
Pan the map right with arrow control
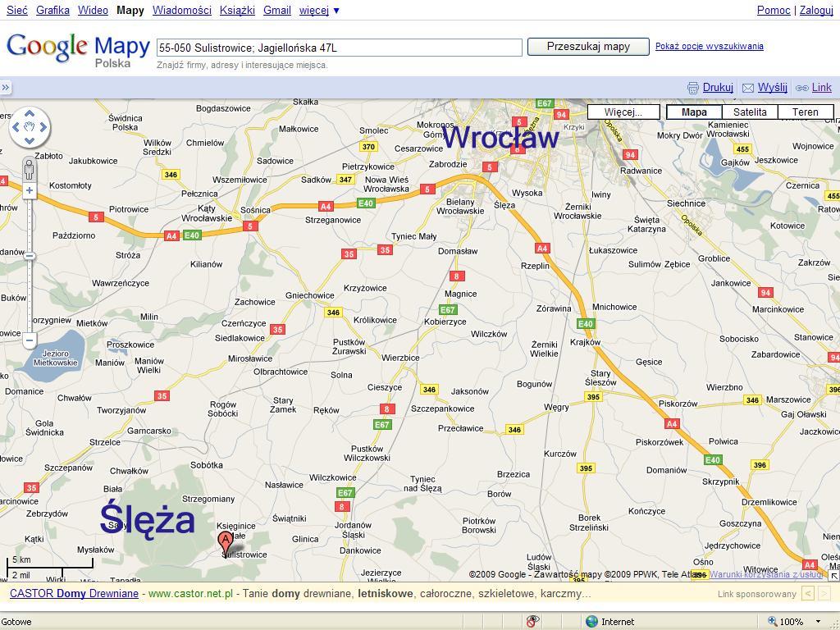point(44,127)
